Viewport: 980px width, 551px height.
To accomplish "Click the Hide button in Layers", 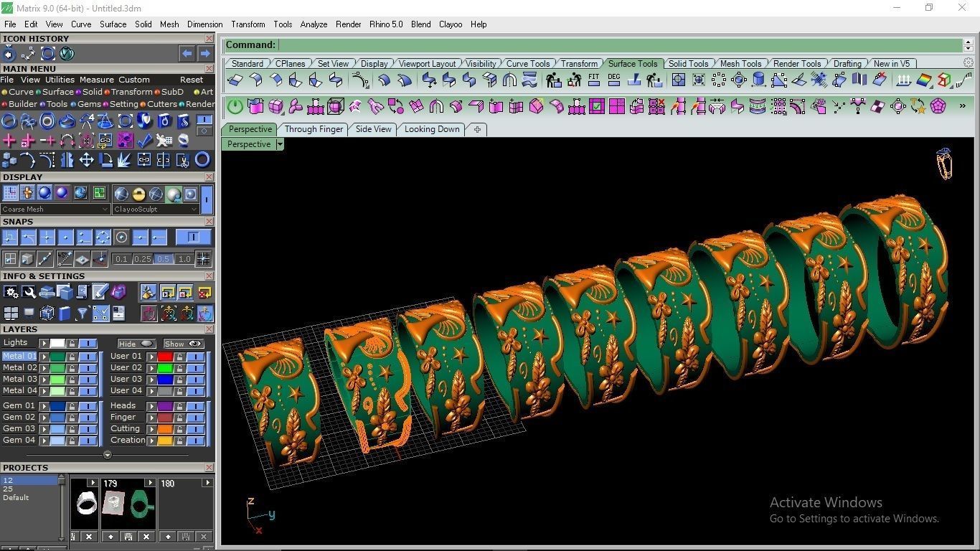I will pos(136,344).
